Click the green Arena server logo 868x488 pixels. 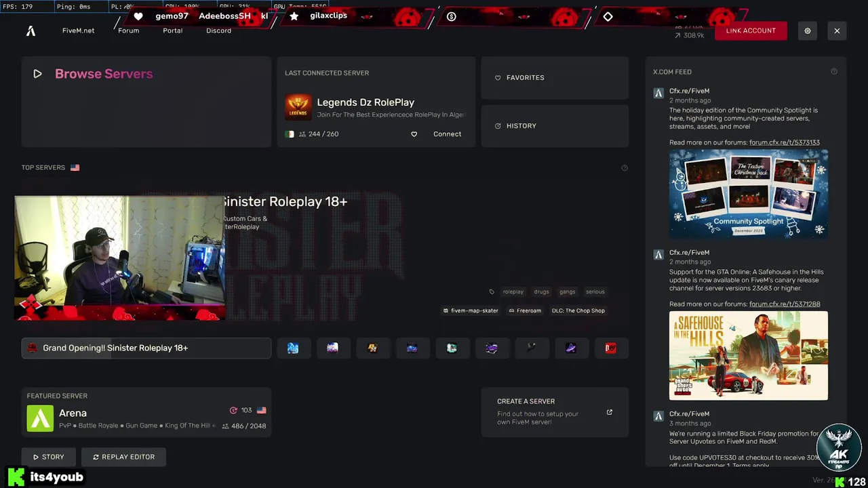(40, 418)
